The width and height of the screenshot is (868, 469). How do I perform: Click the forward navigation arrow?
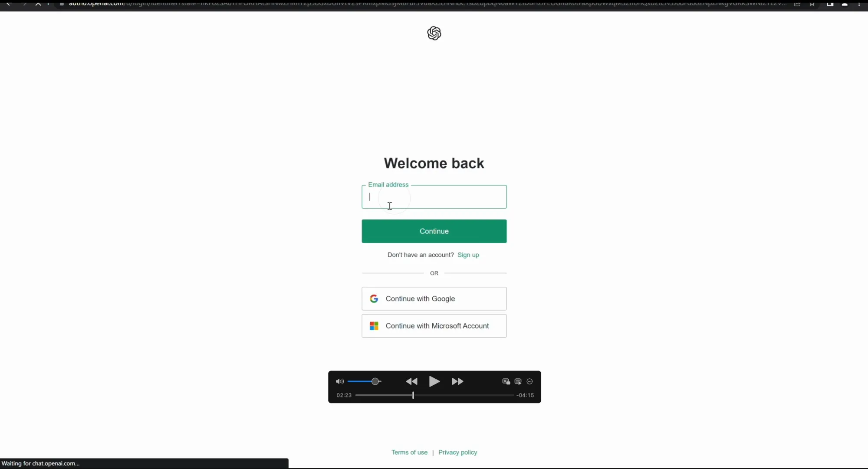(24, 4)
